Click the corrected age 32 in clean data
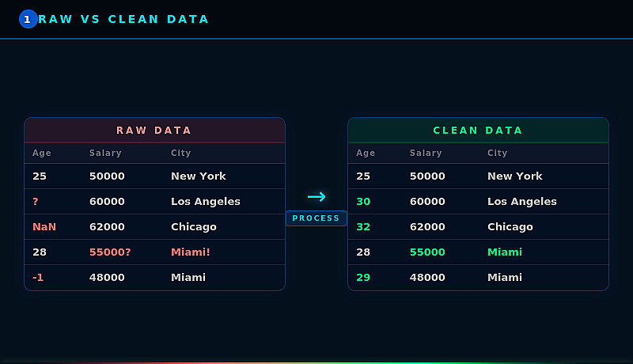This screenshot has height=364, width=633. point(363,227)
